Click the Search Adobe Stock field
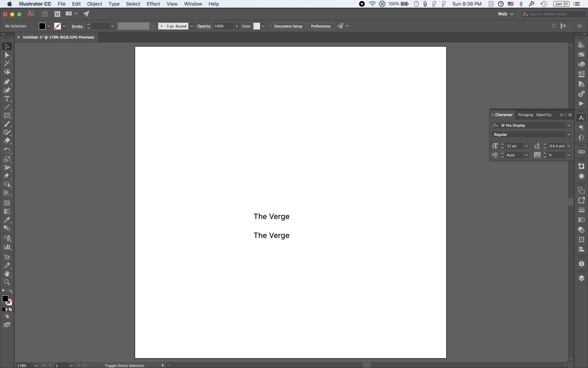Image resolution: width=588 pixels, height=368 pixels. pos(553,14)
